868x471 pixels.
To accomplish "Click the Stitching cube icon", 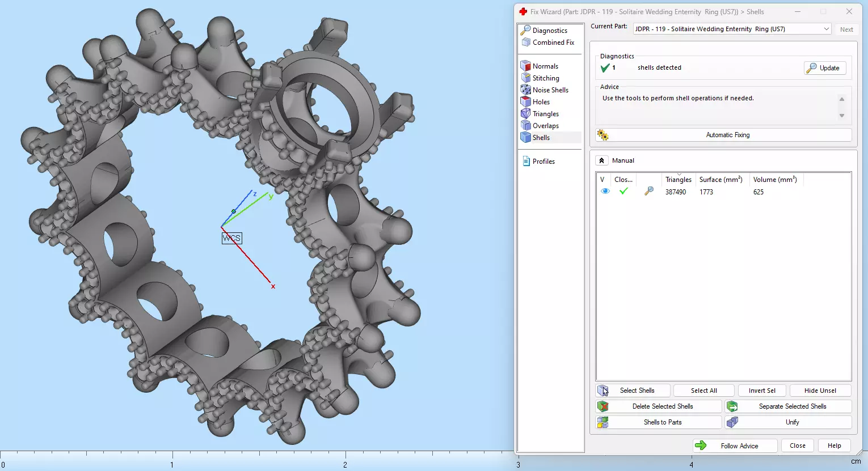I will (x=526, y=78).
